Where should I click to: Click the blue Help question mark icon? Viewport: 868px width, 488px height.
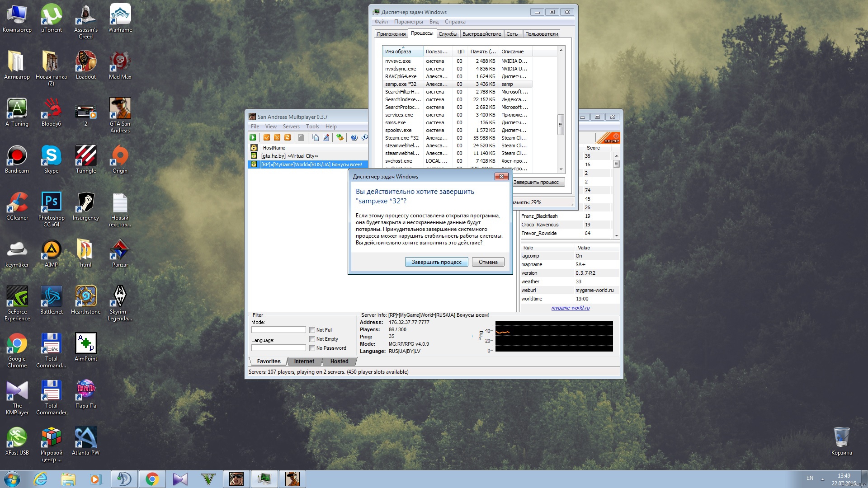(354, 137)
